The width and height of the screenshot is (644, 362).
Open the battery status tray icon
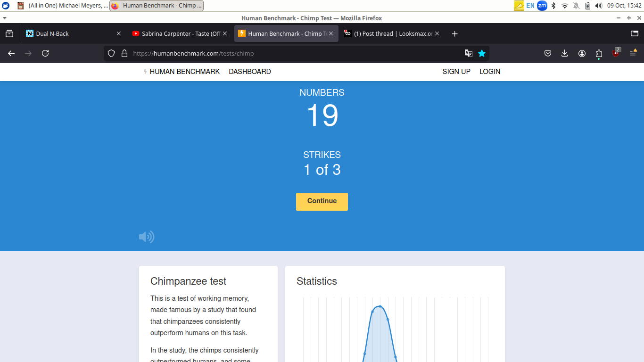pyautogui.click(x=587, y=6)
